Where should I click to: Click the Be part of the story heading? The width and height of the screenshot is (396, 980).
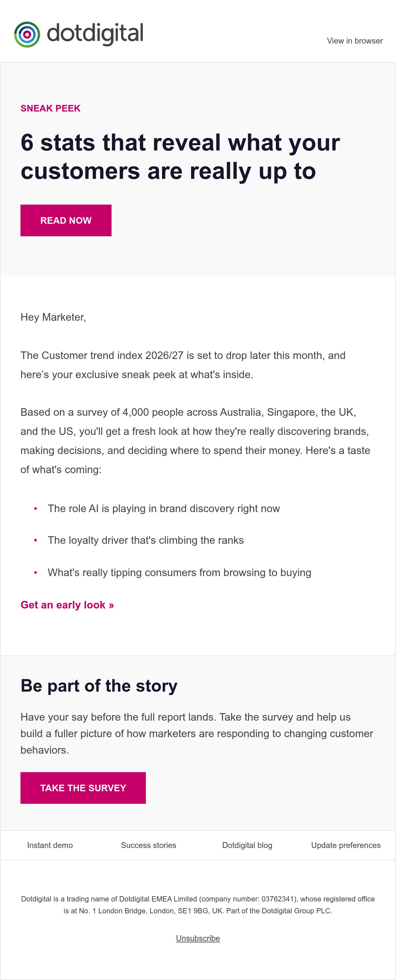click(x=99, y=686)
